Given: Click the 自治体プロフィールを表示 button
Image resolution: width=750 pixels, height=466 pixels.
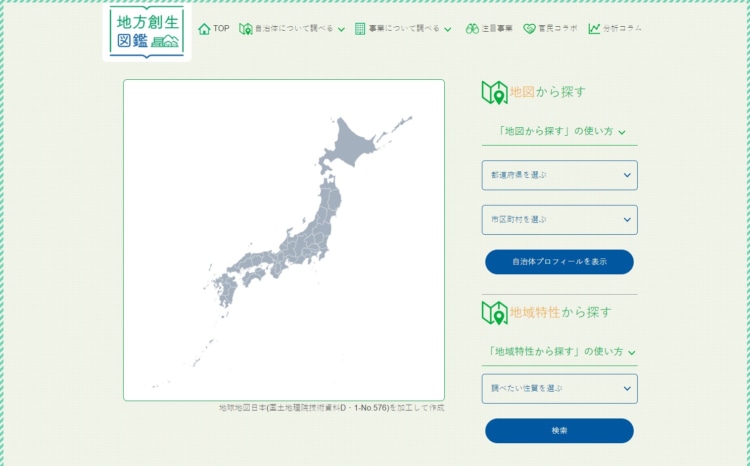Looking at the screenshot, I should click(559, 262).
